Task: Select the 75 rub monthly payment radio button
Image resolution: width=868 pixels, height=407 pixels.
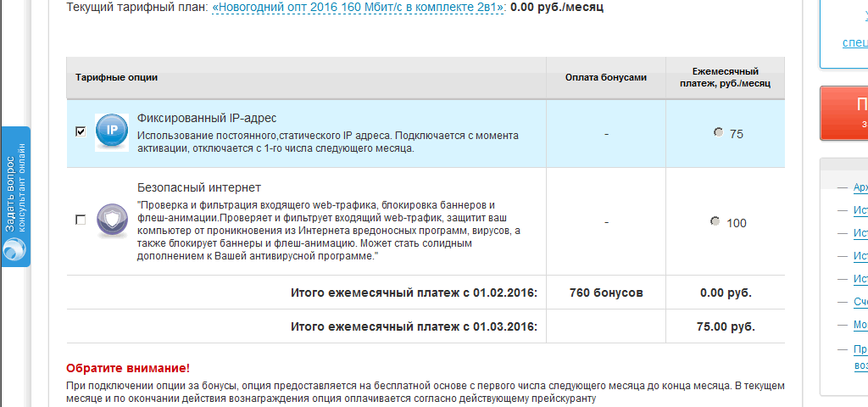Action: click(x=719, y=132)
